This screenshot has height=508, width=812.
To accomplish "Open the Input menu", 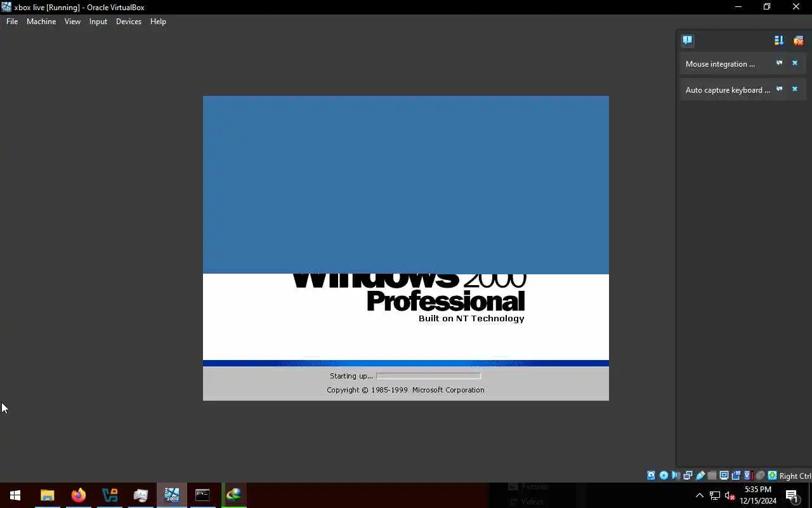I will pyautogui.click(x=98, y=22).
